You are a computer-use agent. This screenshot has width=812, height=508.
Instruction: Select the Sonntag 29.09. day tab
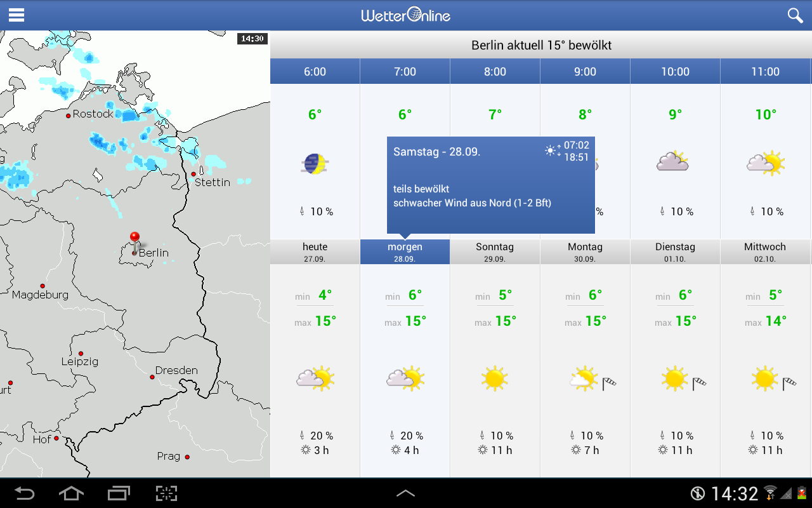click(x=495, y=252)
